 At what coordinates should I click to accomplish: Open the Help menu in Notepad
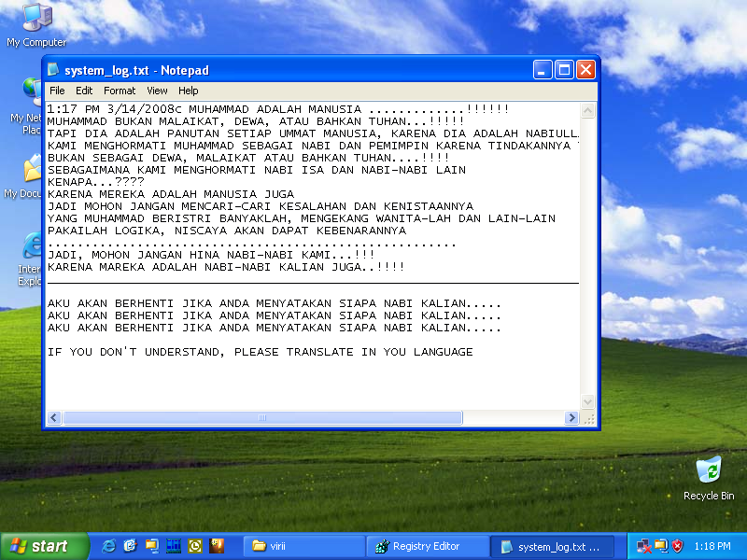[x=189, y=91]
